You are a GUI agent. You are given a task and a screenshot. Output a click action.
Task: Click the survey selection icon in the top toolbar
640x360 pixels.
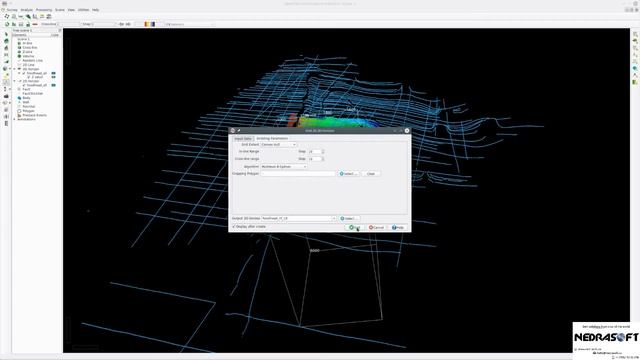(7, 16)
